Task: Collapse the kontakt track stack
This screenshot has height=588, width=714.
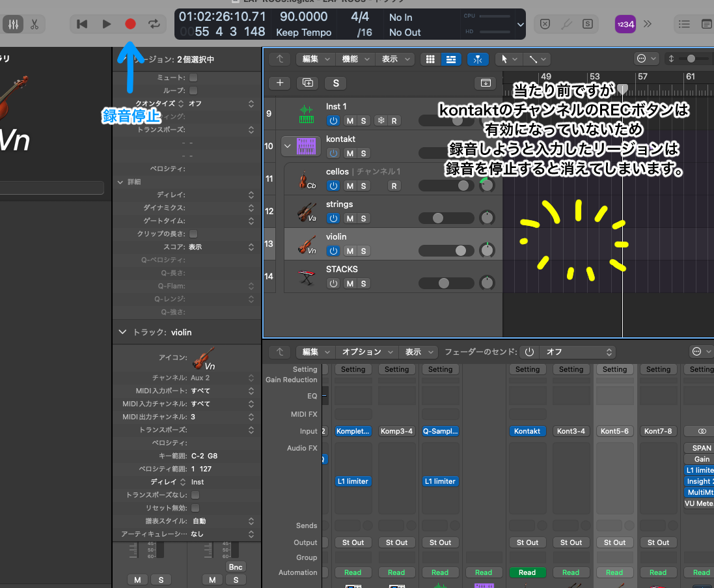Action: tap(287, 146)
